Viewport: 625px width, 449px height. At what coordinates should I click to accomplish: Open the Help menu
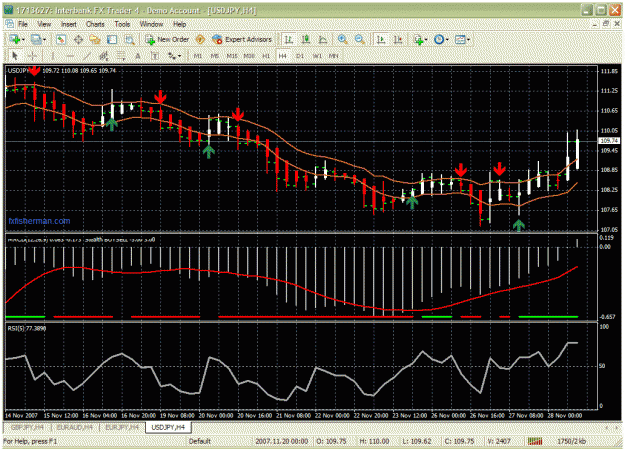[x=179, y=24]
